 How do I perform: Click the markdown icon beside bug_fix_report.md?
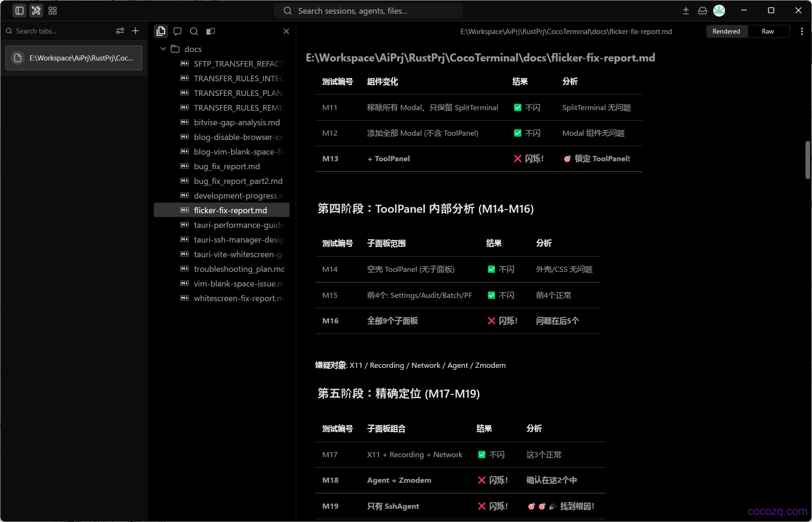(185, 166)
